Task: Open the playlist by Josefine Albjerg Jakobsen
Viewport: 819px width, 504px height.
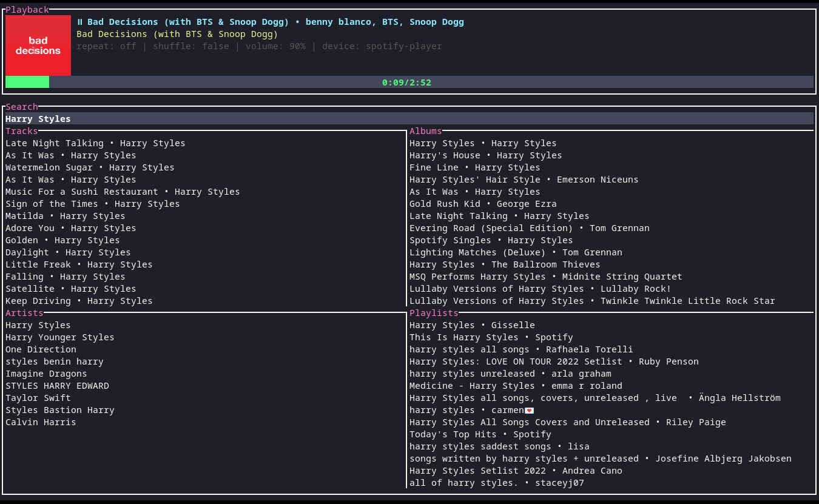Action: pyautogui.click(x=601, y=459)
